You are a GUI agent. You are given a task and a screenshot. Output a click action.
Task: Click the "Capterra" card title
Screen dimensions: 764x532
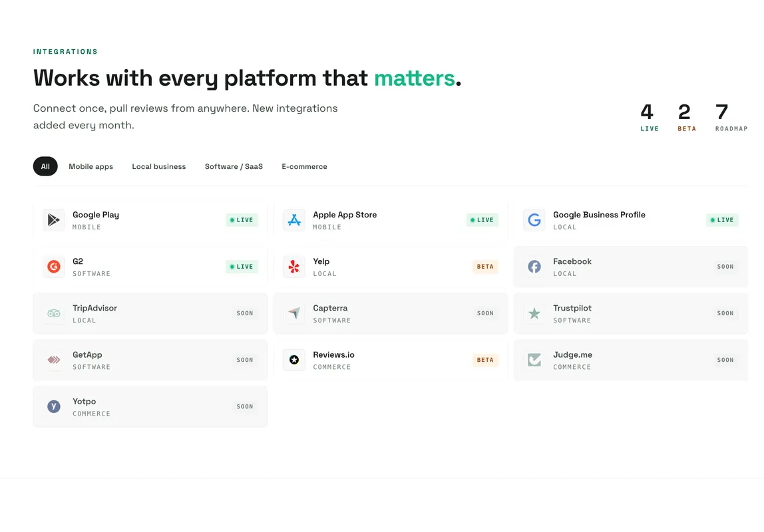(x=330, y=308)
